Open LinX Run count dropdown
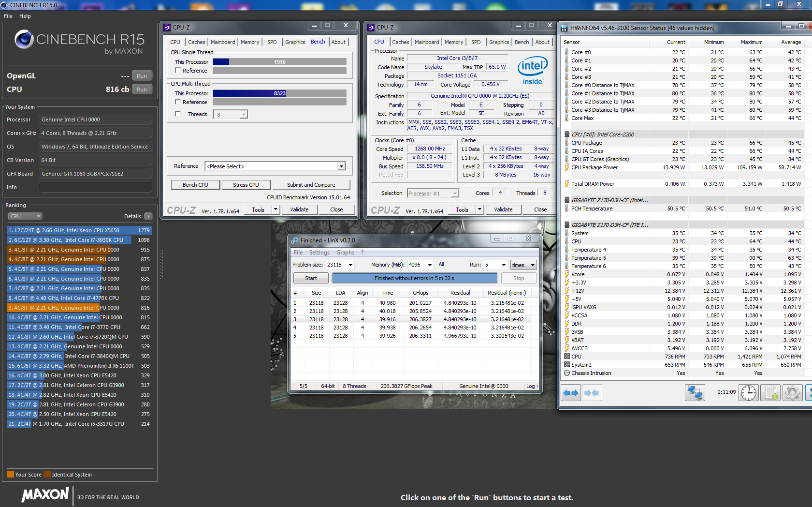The width and height of the screenshot is (812, 507). point(504,265)
